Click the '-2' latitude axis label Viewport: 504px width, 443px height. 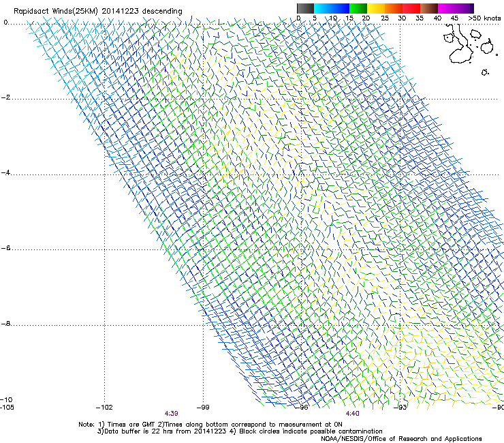click(5, 97)
